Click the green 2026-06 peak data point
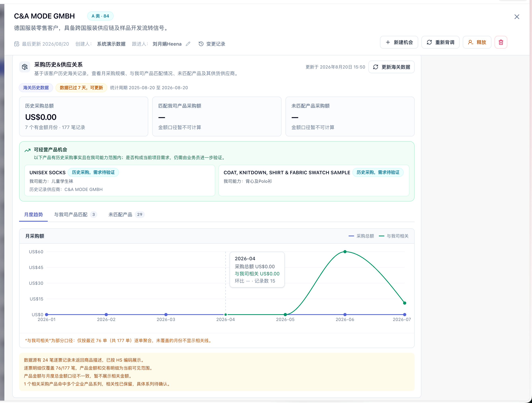The height and width of the screenshot is (403, 532). coord(345,251)
